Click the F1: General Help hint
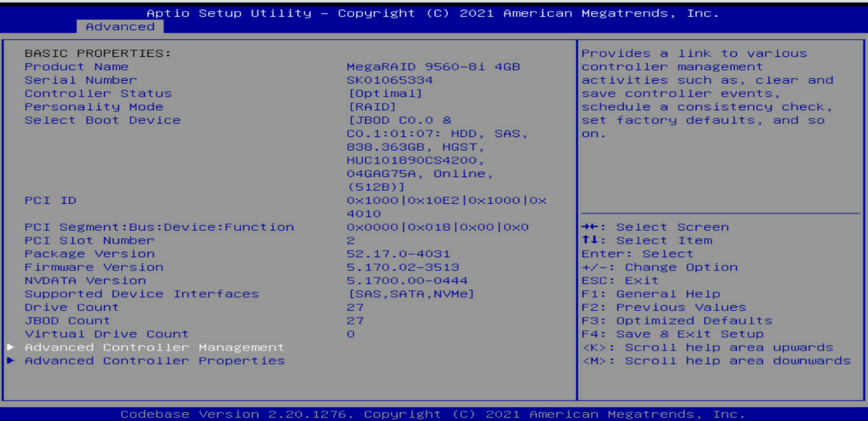Screen dimensions: 868x421 click(650, 294)
